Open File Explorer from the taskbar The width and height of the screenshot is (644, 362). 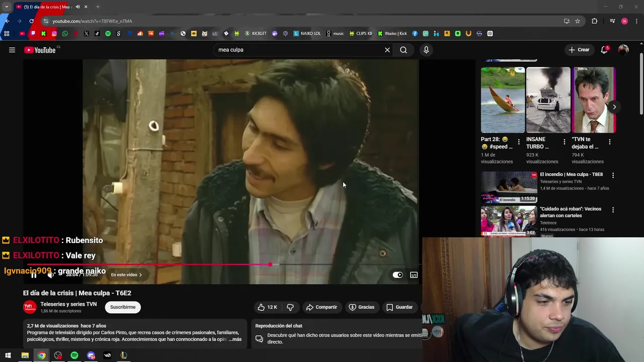(25, 355)
